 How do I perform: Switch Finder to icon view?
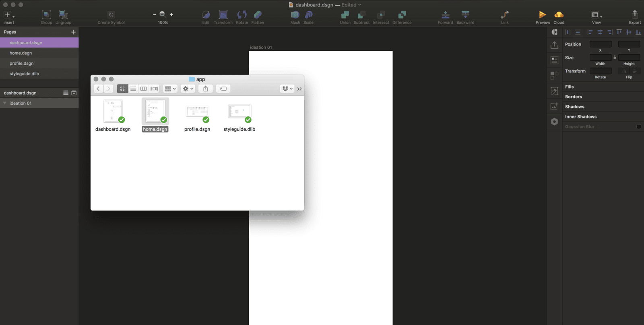122,89
